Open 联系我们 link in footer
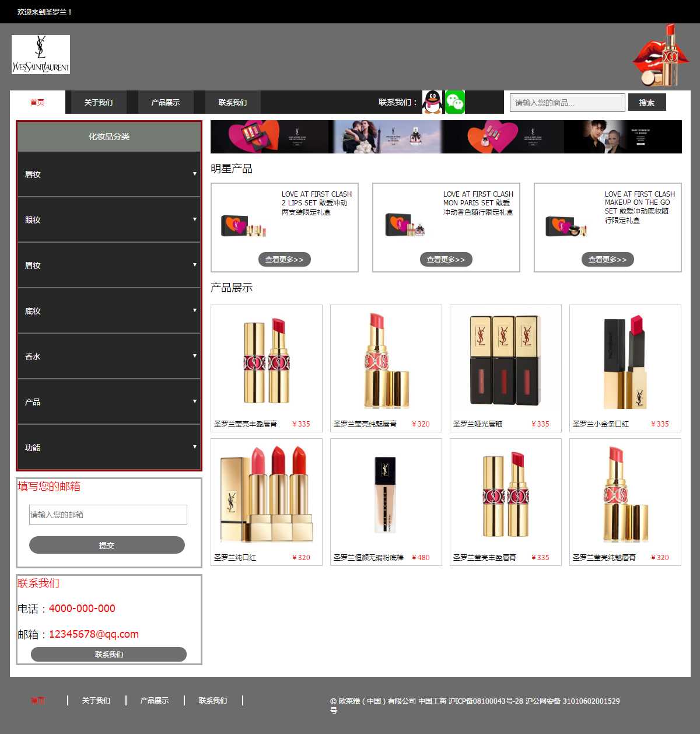 click(x=213, y=700)
